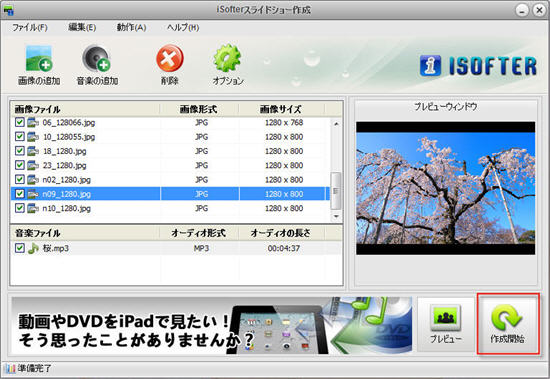Click the プレビュー button icon
This screenshot has height=379, width=550.
[445, 317]
